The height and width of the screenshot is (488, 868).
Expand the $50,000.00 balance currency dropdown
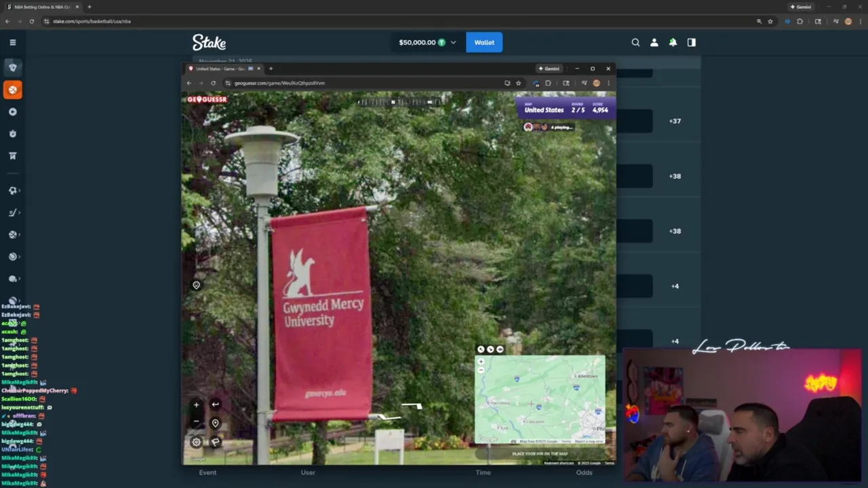(453, 42)
